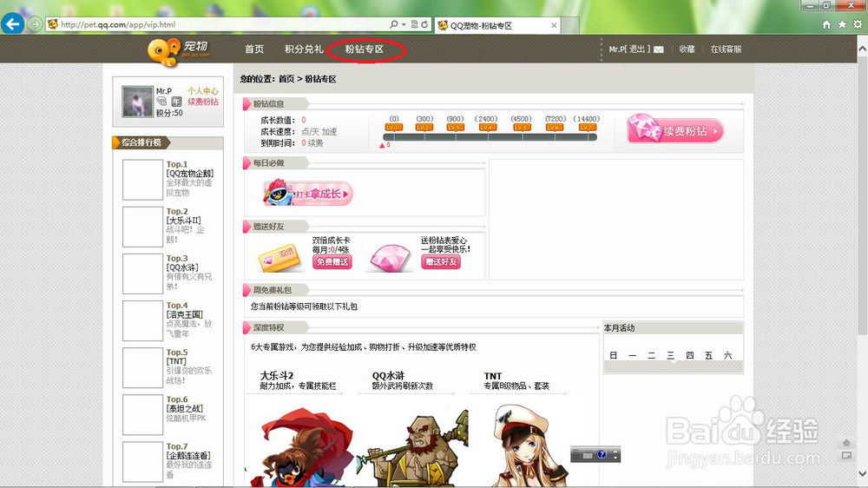Click the upload arrow icon near bottom right
868x488 pixels.
tap(846, 443)
